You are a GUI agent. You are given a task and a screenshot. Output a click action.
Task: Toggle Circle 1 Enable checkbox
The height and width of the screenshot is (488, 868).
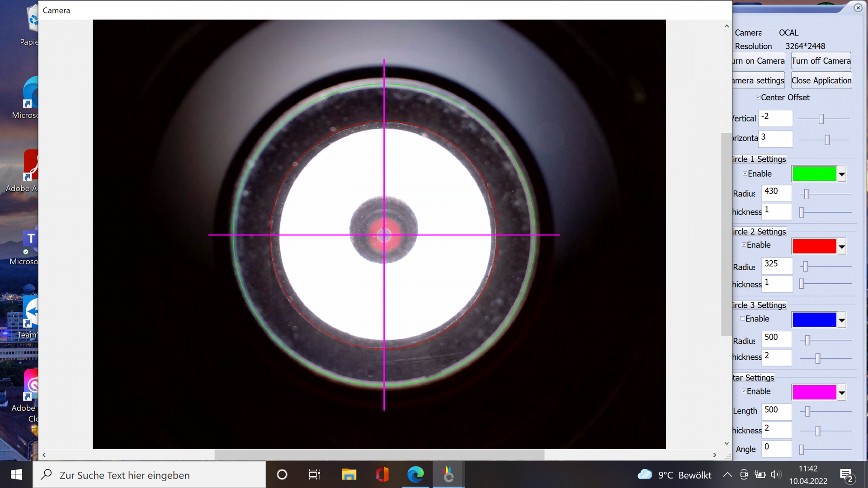coord(745,174)
